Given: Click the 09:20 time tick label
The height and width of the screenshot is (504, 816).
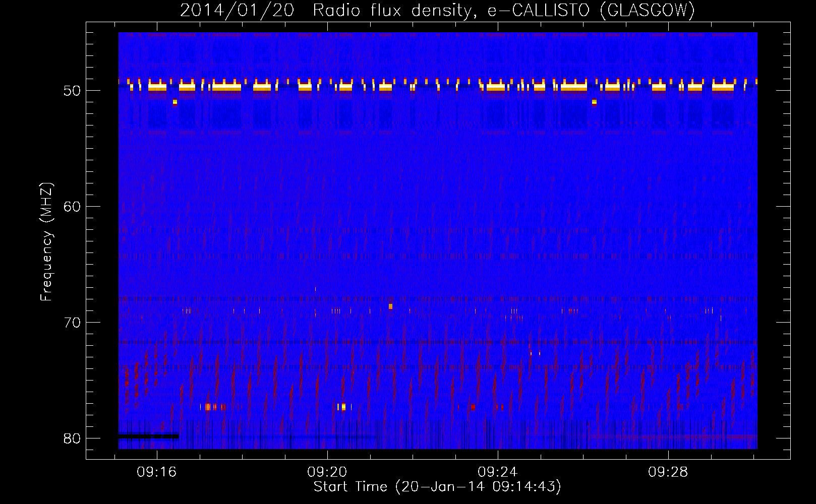Looking at the screenshot, I should (x=327, y=472).
